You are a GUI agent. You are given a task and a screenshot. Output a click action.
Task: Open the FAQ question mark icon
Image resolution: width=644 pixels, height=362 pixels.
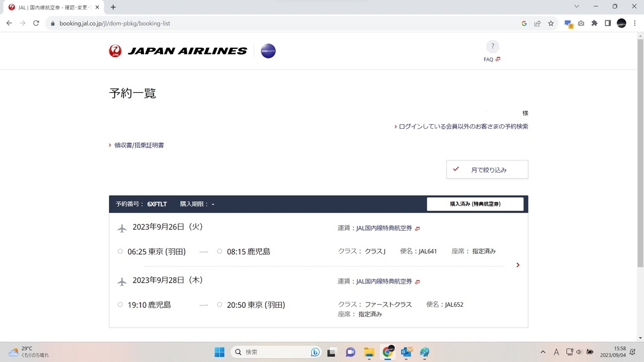492,46
